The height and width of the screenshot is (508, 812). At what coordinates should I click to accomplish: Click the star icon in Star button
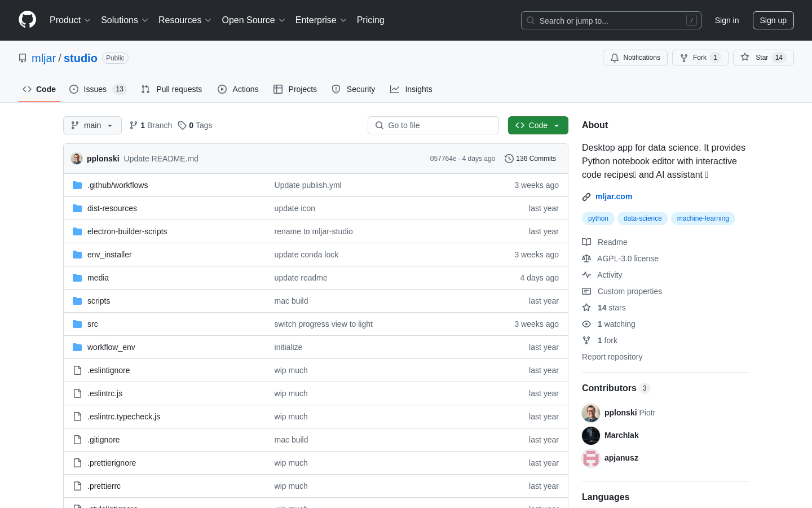point(745,58)
